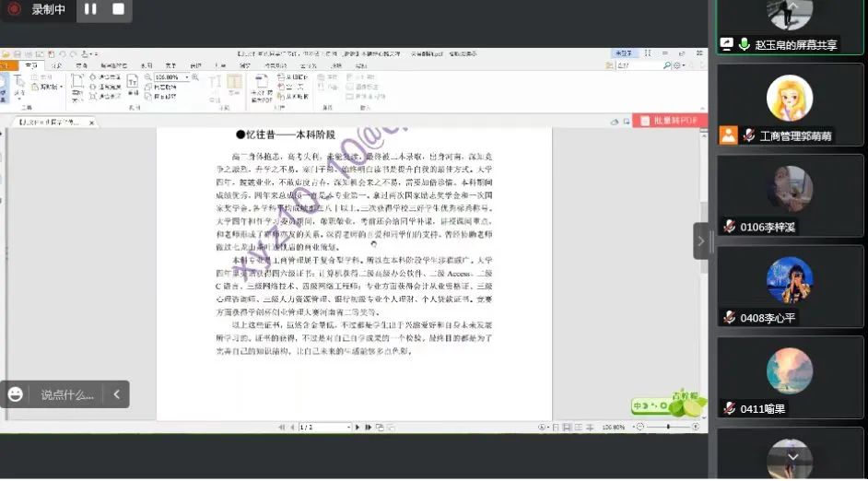Click 赵玉帛 screen share icon
This screenshot has width=868, height=481.
[x=726, y=44]
